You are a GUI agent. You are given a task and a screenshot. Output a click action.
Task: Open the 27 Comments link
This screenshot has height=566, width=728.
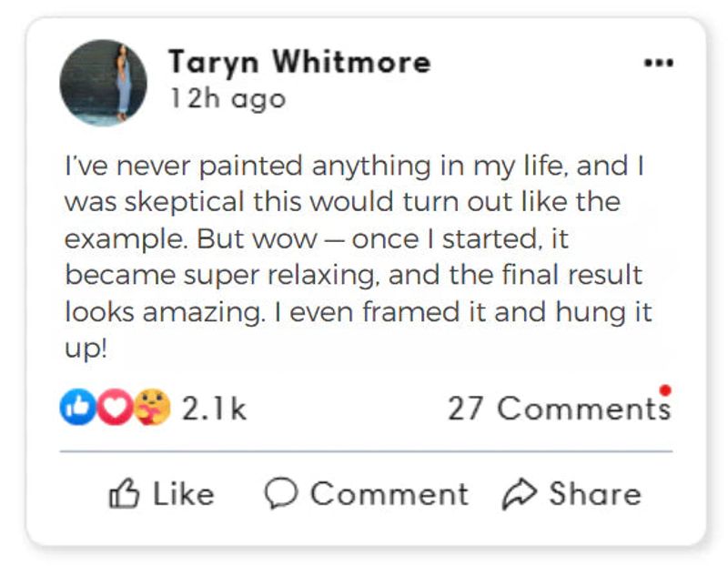[560, 409]
